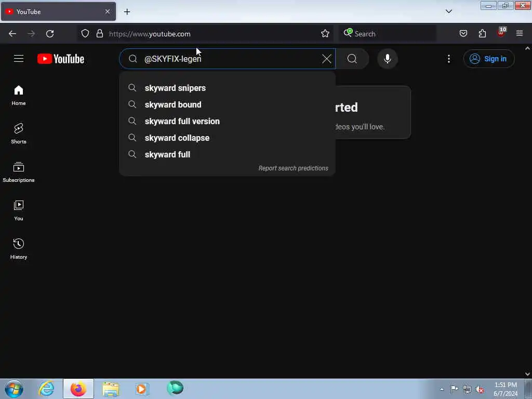Open the tracking protection shield icon
This screenshot has width=532, height=399.
pyautogui.click(x=85, y=34)
